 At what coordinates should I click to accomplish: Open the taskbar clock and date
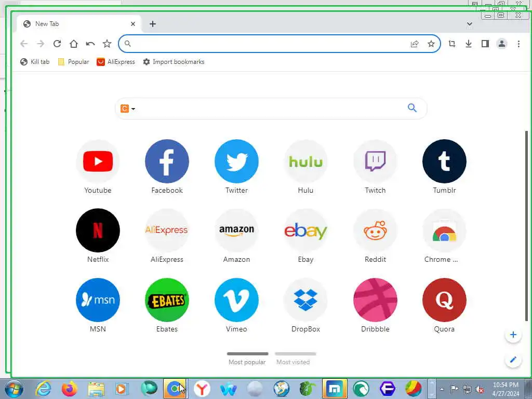point(506,389)
